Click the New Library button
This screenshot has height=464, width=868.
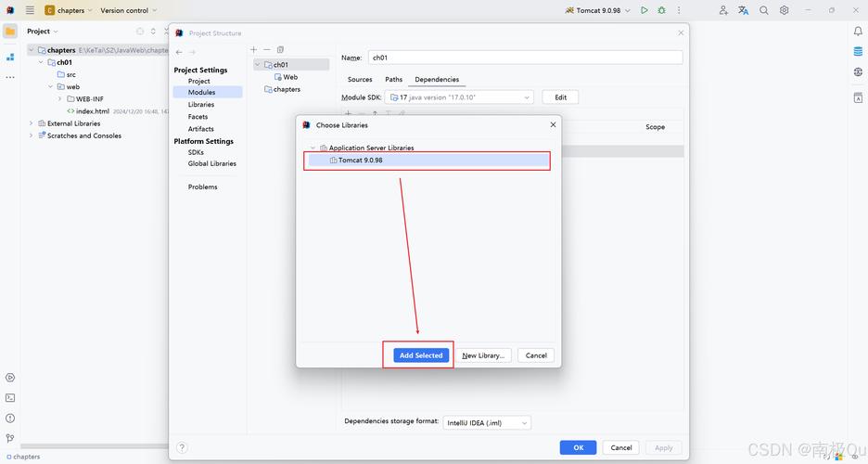(x=483, y=355)
